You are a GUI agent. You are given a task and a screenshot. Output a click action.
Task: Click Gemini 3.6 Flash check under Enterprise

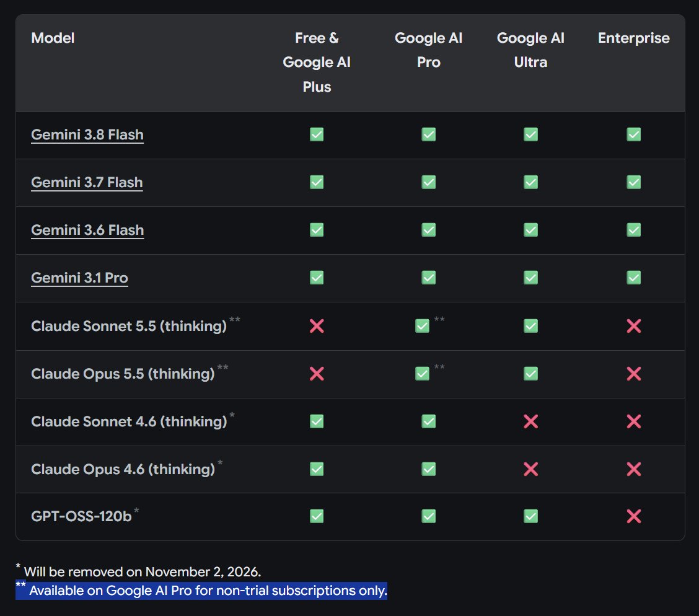pos(633,229)
